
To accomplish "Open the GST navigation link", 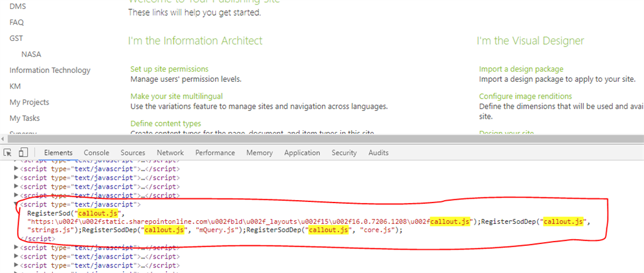I will [x=16, y=38].
